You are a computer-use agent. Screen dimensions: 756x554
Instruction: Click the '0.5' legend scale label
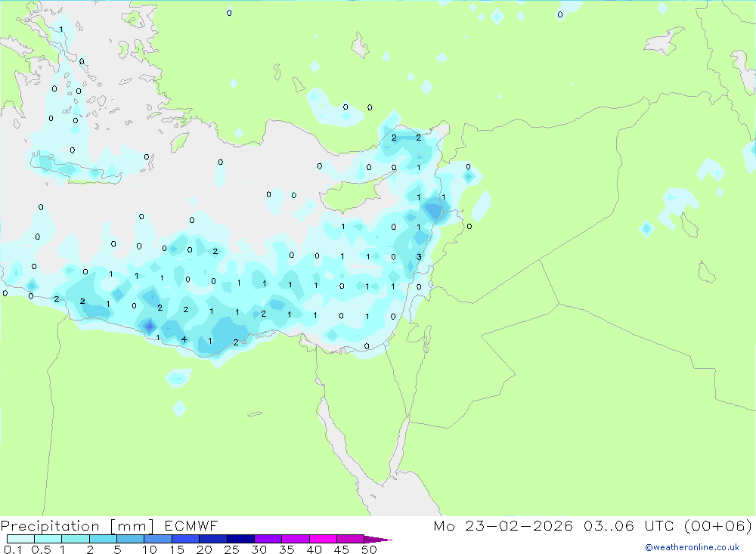[41, 549]
